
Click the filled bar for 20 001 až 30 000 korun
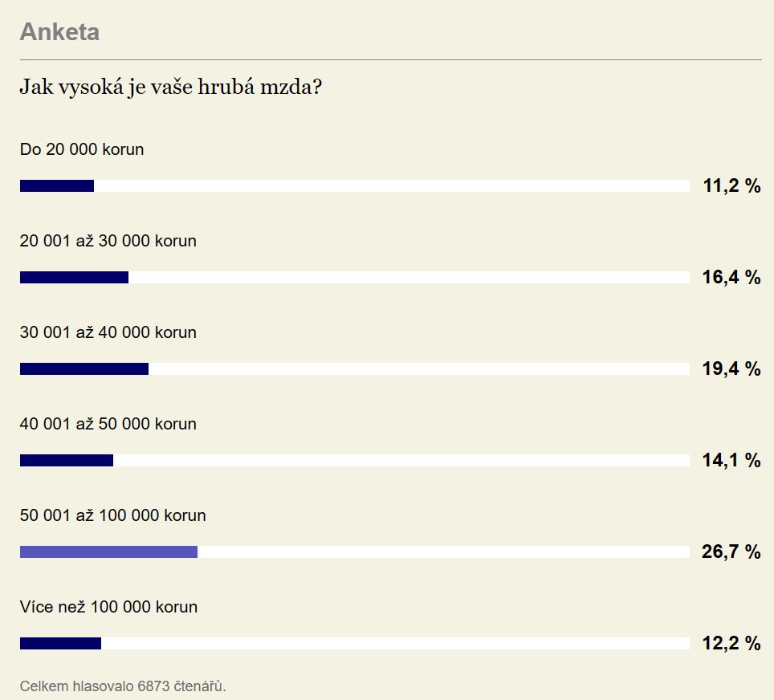click(x=74, y=278)
